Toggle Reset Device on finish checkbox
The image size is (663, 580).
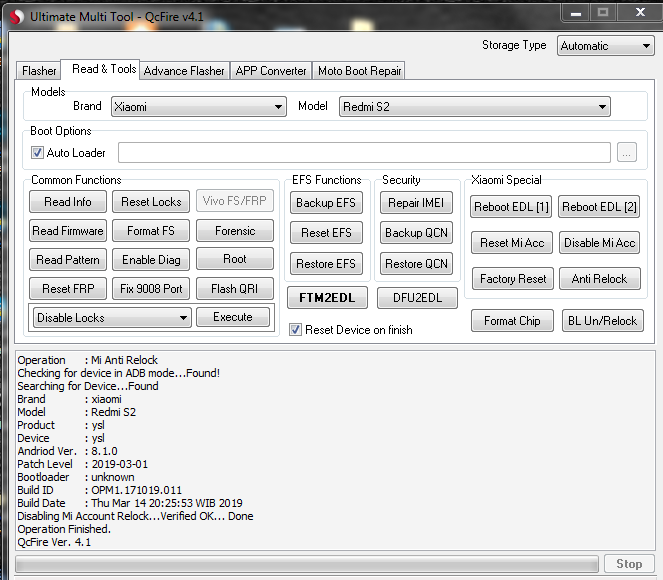click(295, 329)
